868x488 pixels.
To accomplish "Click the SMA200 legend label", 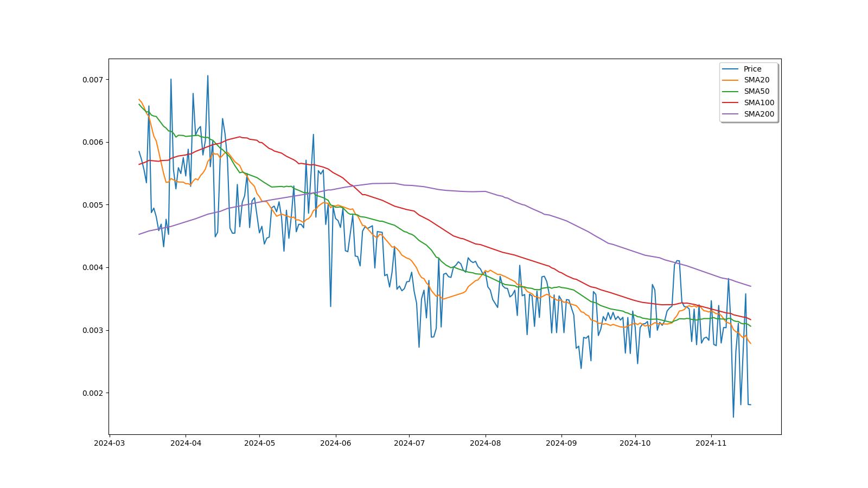I will pyautogui.click(x=759, y=114).
